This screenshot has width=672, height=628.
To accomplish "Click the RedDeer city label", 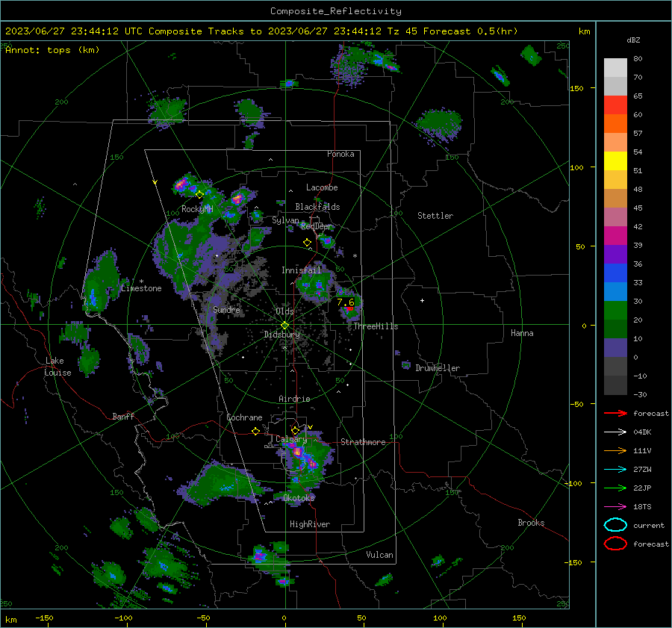I will coord(317,226).
